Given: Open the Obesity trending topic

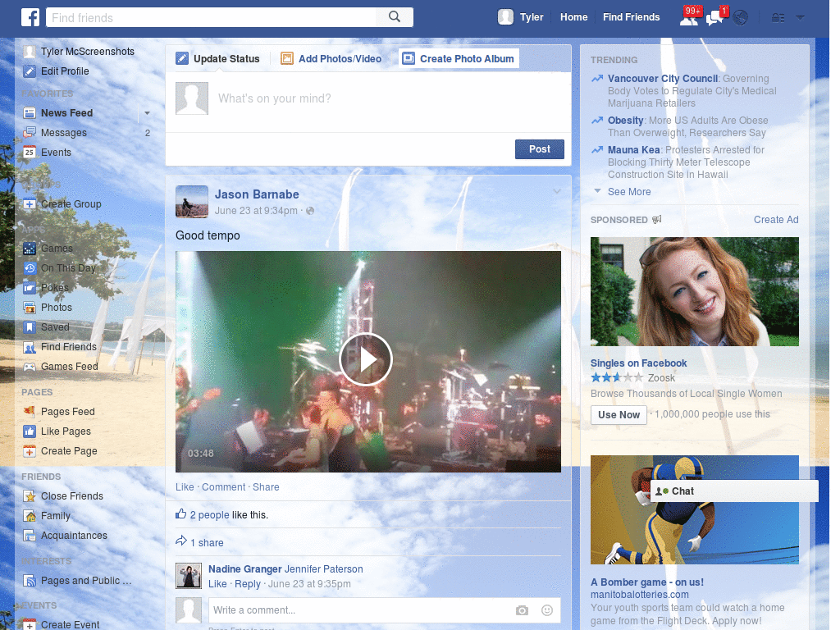Looking at the screenshot, I should pyautogui.click(x=625, y=121).
